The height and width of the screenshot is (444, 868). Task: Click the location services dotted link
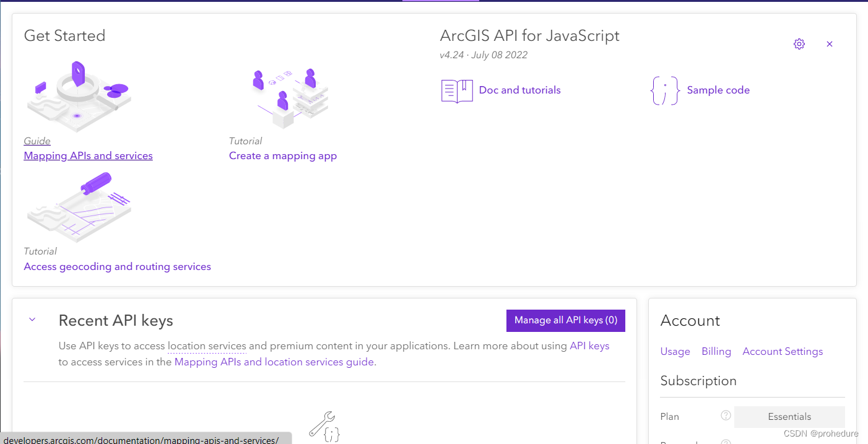[x=207, y=346]
